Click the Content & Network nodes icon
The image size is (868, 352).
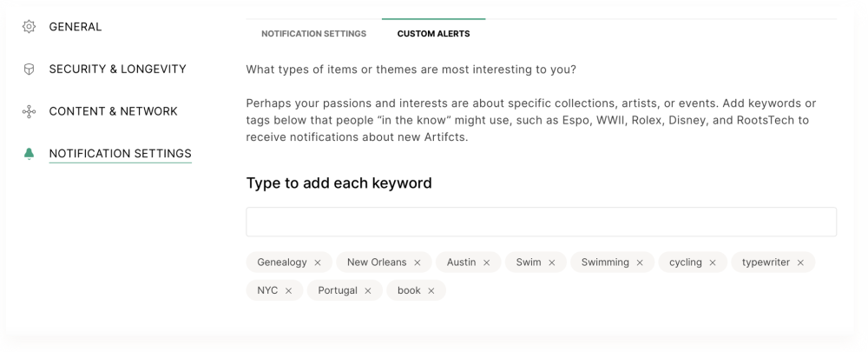[29, 111]
